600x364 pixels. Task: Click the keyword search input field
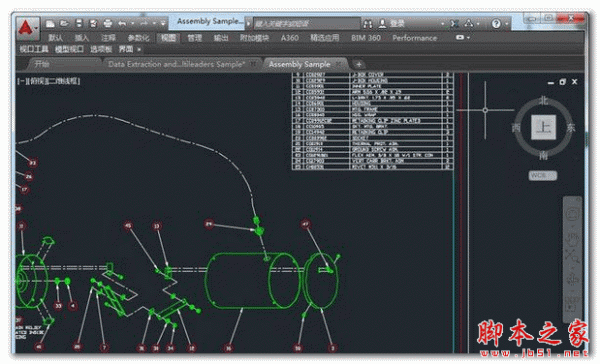click(307, 24)
